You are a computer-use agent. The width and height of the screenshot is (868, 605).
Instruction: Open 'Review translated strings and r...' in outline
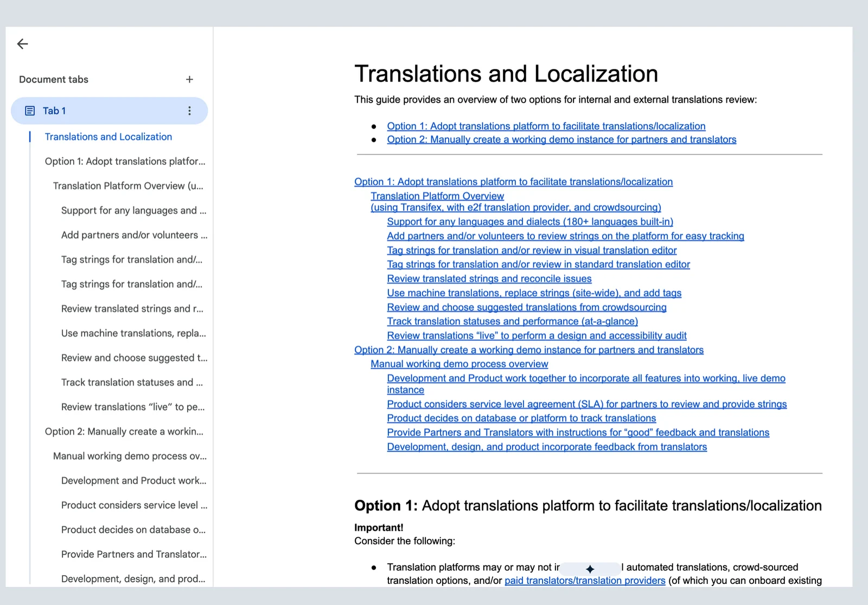tap(132, 309)
